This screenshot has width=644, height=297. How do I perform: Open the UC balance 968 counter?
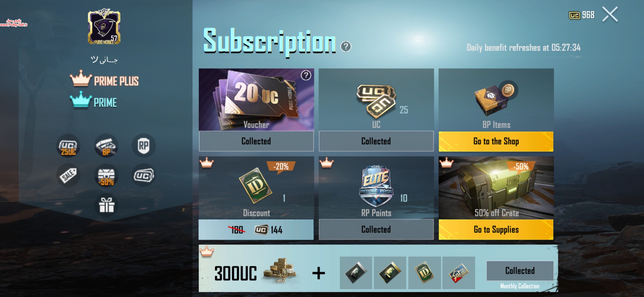pyautogui.click(x=582, y=15)
